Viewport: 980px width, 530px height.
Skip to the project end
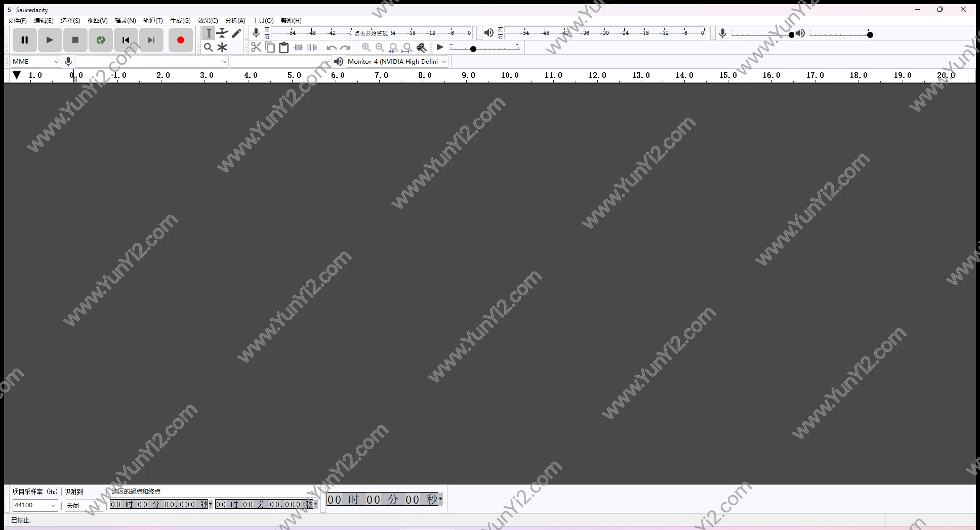pos(151,40)
